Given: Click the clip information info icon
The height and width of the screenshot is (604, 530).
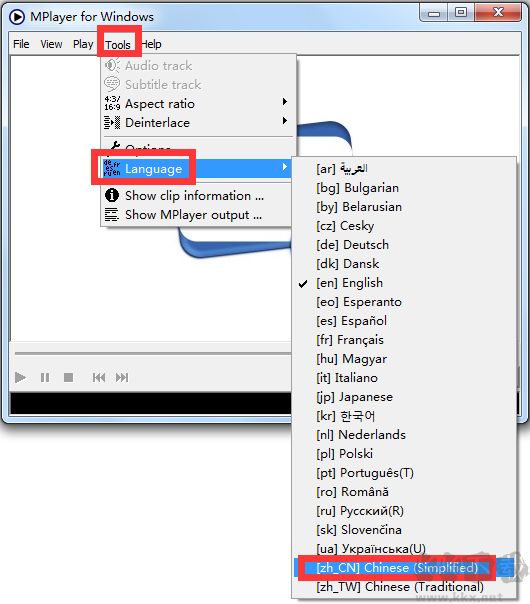Looking at the screenshot, I should [x=112, y=195].
